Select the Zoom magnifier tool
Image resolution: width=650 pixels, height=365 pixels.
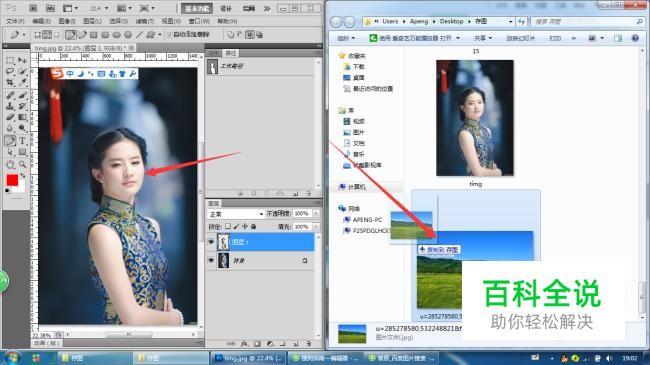tap(22, 164)
